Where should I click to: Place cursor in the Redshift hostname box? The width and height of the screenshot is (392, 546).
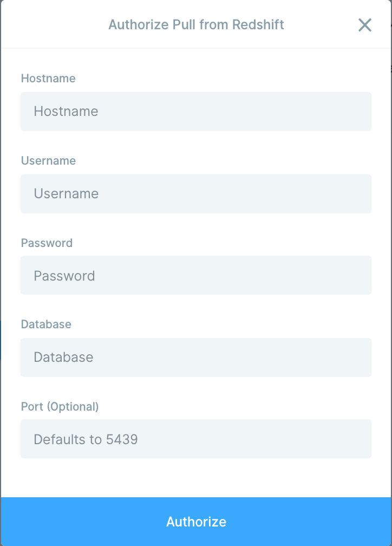tap(196, 112)
